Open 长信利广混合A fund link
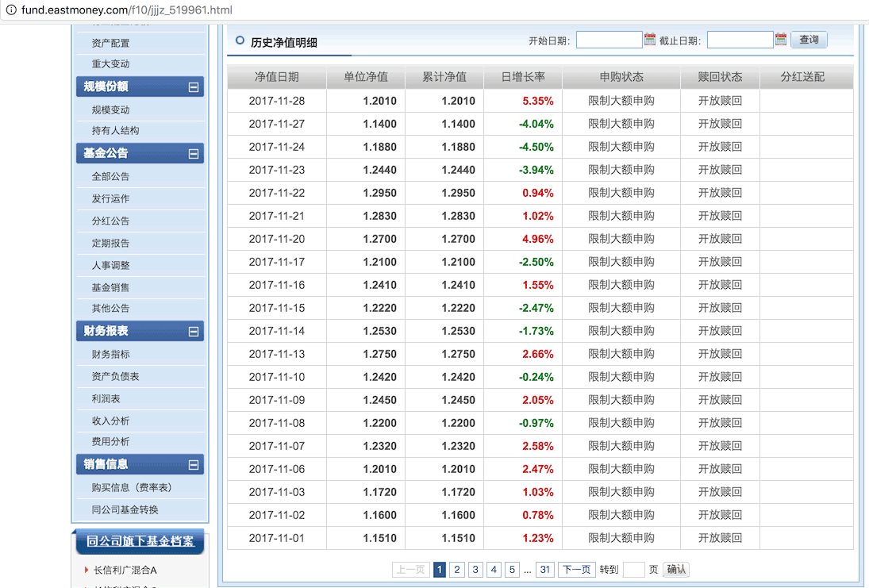This screenshot has width=869, height=588. point(125,570)
